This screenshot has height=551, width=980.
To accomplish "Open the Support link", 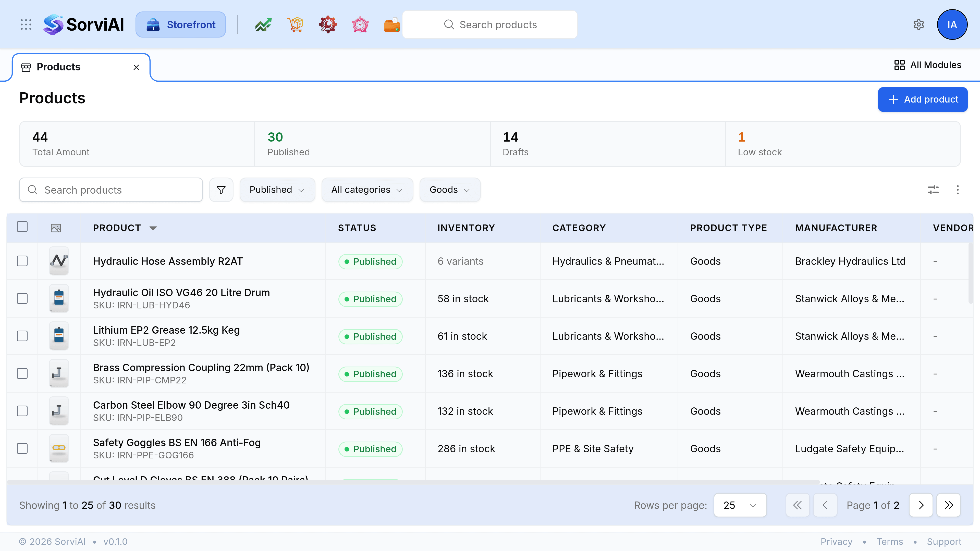I will pos(944,542).
